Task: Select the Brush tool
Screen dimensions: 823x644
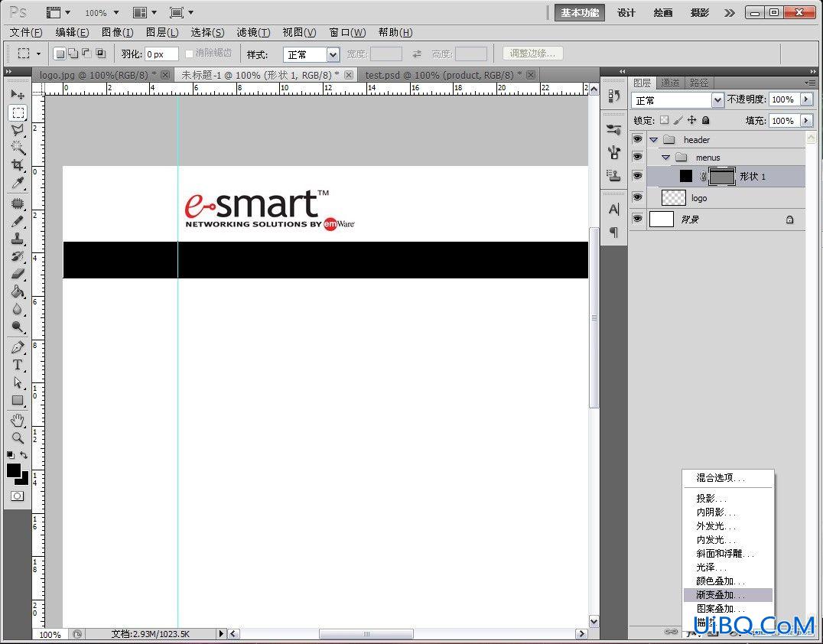Action: point(18,221)
